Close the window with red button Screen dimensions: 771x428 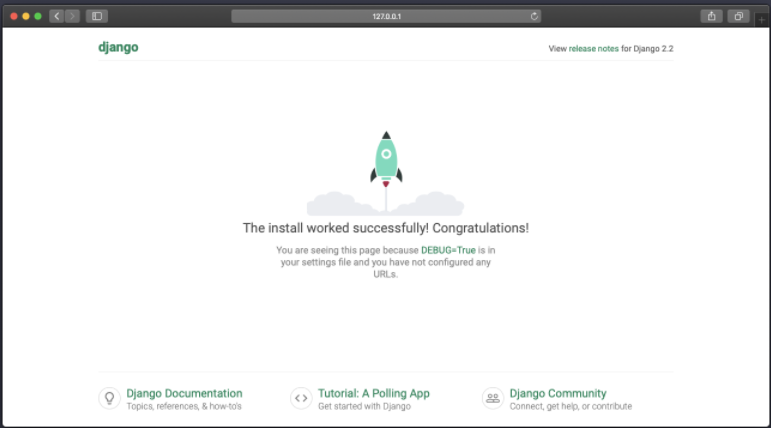(x=14, y=16)
